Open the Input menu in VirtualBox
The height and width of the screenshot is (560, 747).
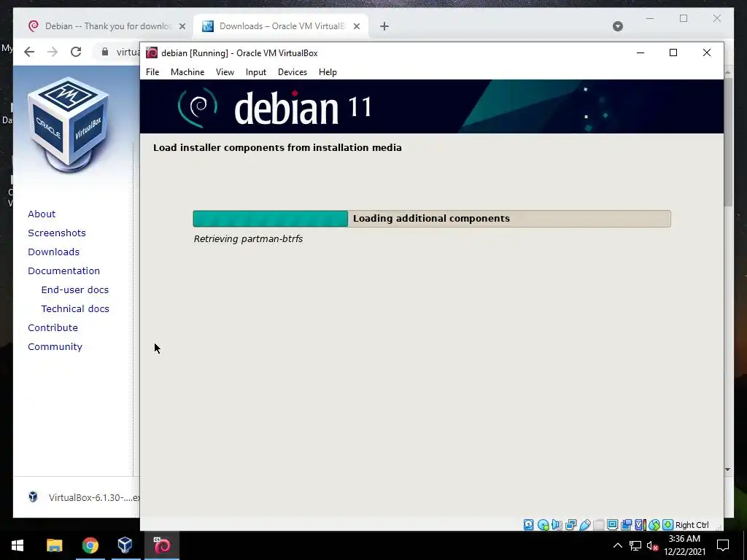pos(256,72)
